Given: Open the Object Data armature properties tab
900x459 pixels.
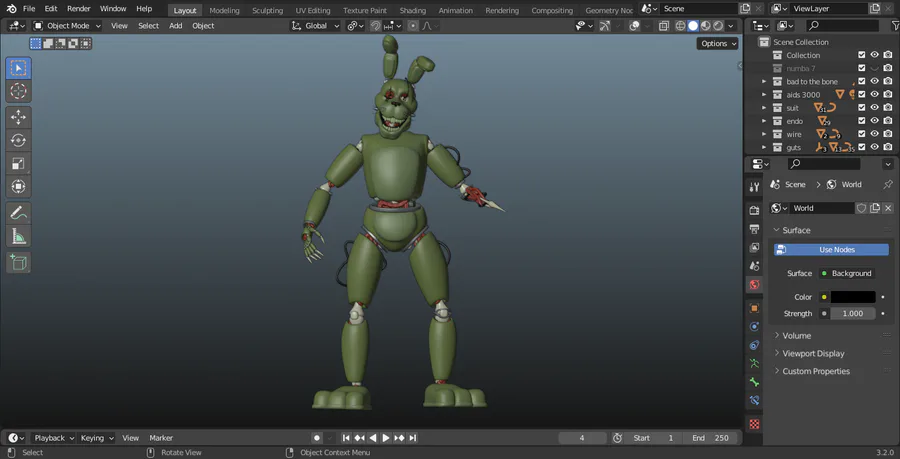Looking at the screenshot, I should point(754,364).
